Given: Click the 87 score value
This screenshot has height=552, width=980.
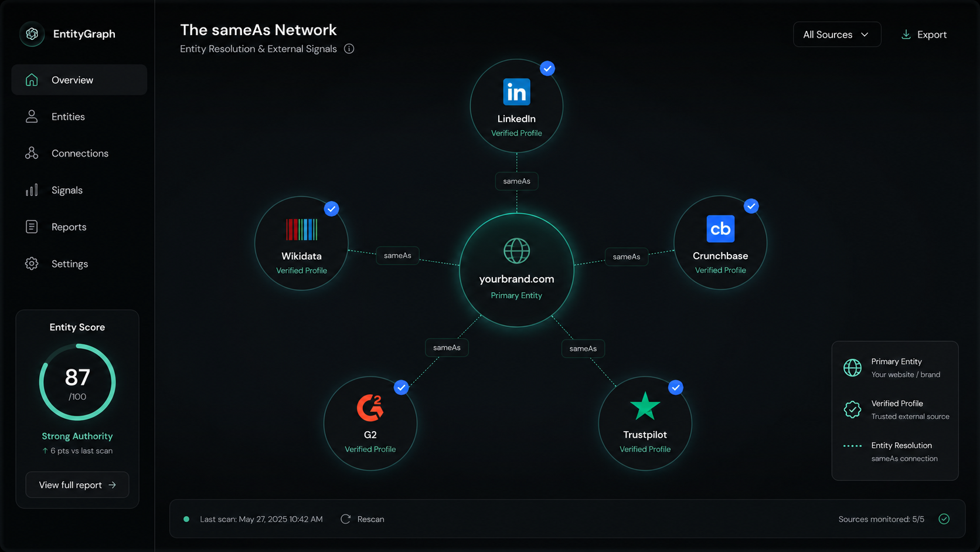Looking at the screenshot, I should pyautogui.click(x=77, y=377).
